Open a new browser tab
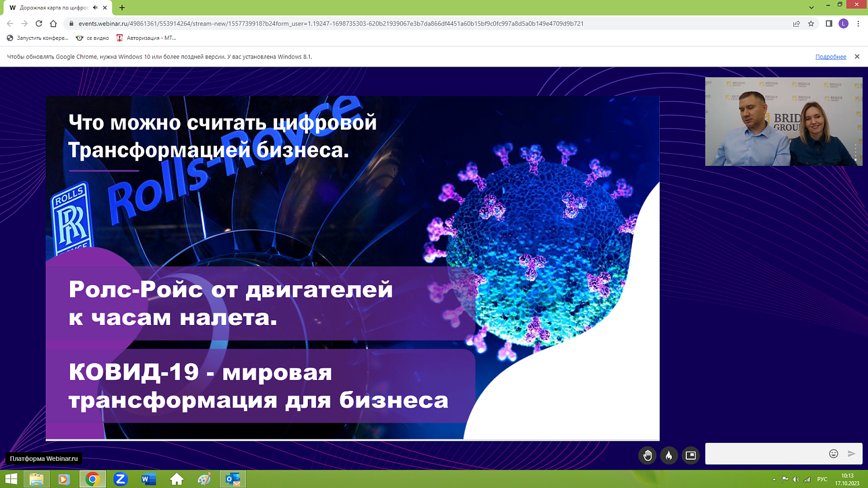Screen dimensions: 868x488 pyautogui.click(x=122, y=8)
